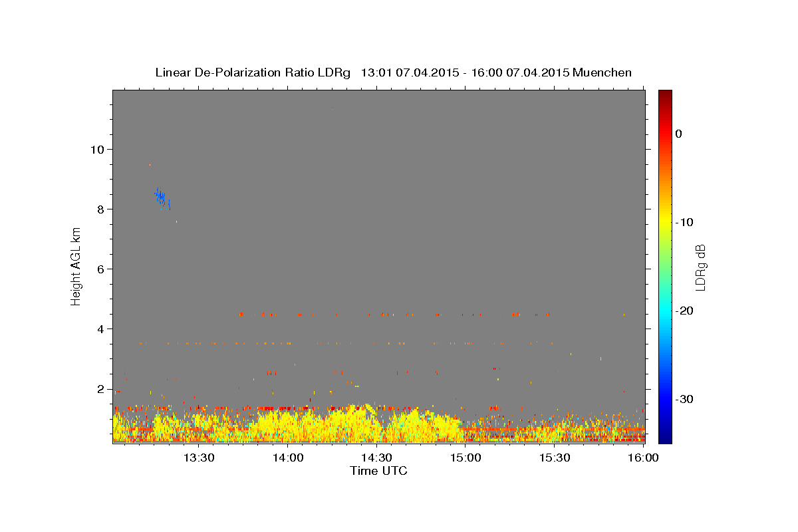Click the height tick label 10

pyautogui.click(x=97, y=149)
